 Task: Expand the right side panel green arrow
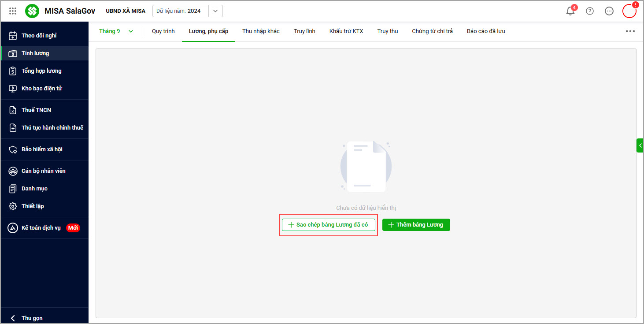click(640, 145)
